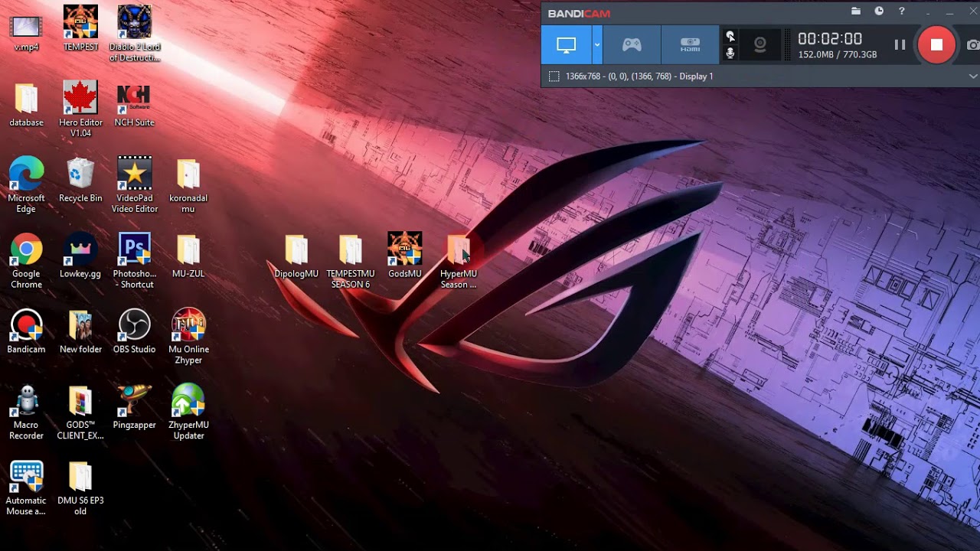Select the GODS CLIENT_EX folder
The height and width of the screenshot is (551, 980).
80,412
